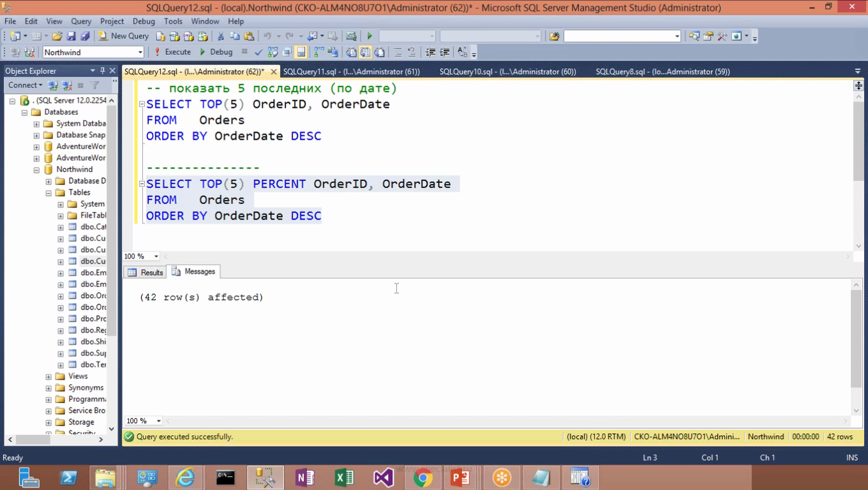The width and height of the screenshot is (868, 490).
Task: Open OneNote from the taskbar
Action: (x=305, y=477)
